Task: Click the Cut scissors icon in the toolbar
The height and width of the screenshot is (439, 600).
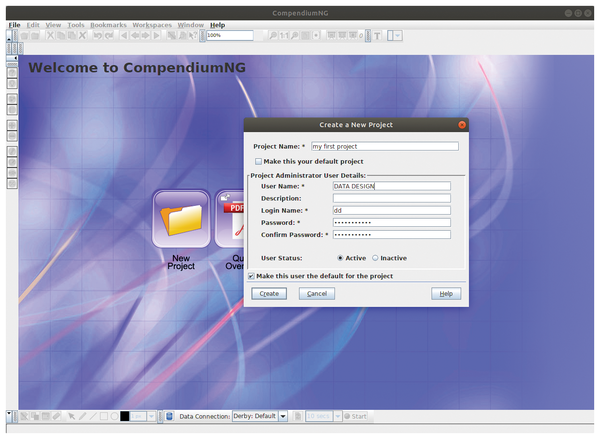Action: pyautogui.click(x=50, y=36)
